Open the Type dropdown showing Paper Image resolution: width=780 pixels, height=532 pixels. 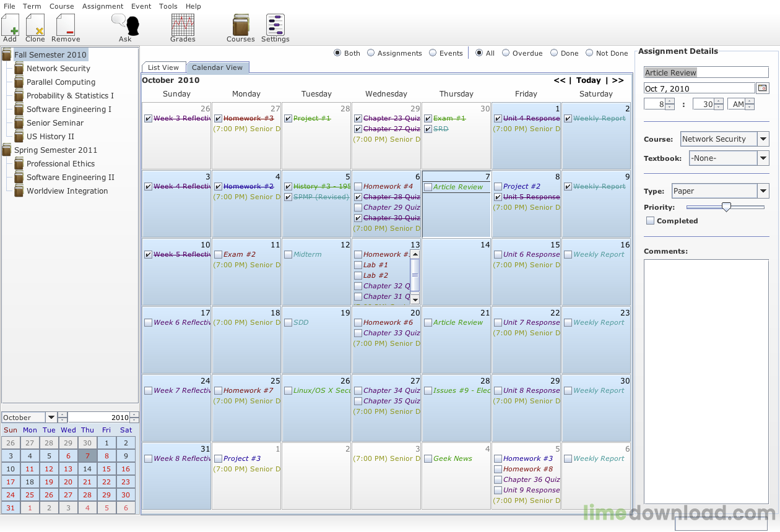763,191
